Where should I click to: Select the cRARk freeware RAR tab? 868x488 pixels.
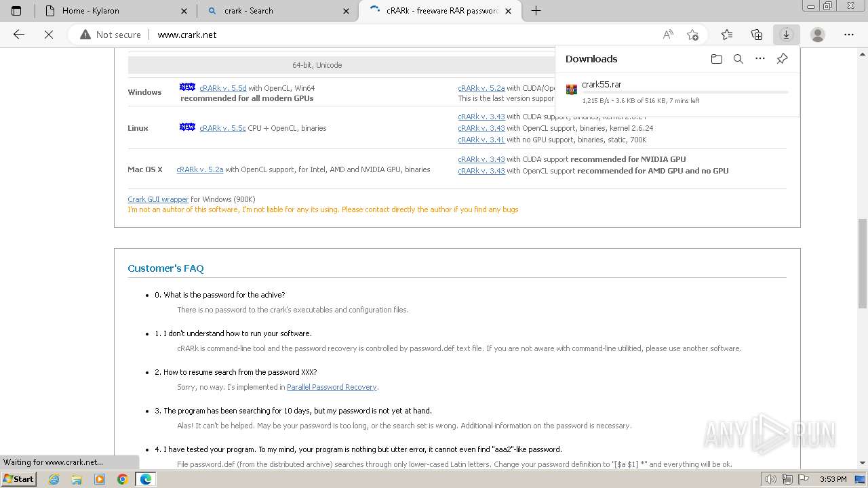click(x=439, y=11)
